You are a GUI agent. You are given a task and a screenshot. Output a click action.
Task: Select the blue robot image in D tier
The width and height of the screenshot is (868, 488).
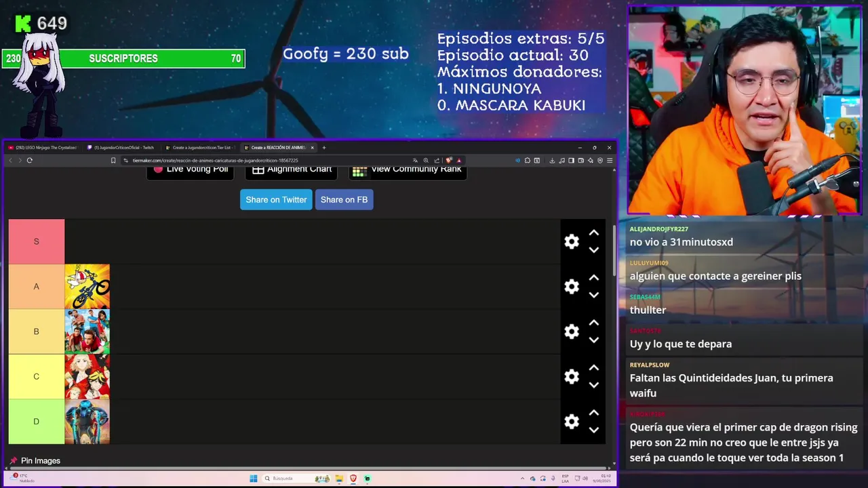pyautogui.click(x=87, y=422)
